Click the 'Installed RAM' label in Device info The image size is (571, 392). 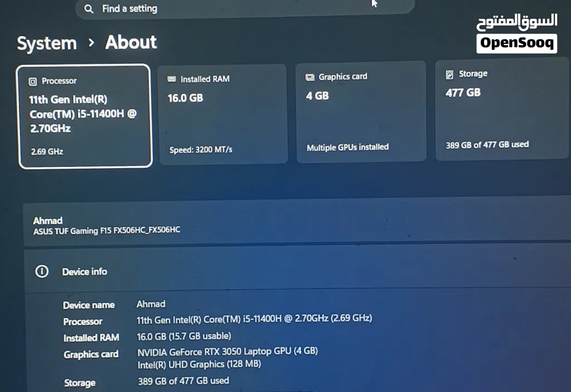click(91, 338)
